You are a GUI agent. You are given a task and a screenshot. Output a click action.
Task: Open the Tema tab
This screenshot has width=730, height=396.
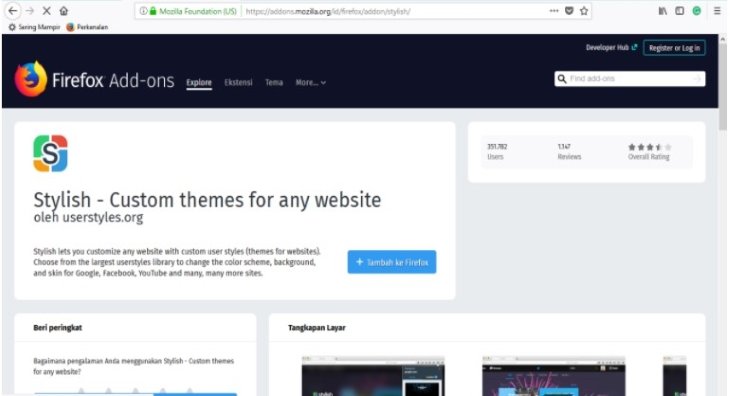274,82
